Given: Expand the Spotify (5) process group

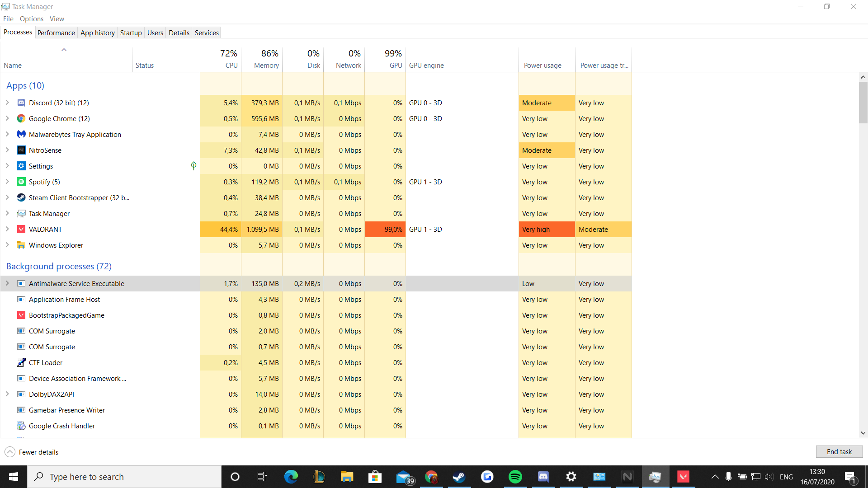Looking at the screenshot, I should (x=7, y=182).
